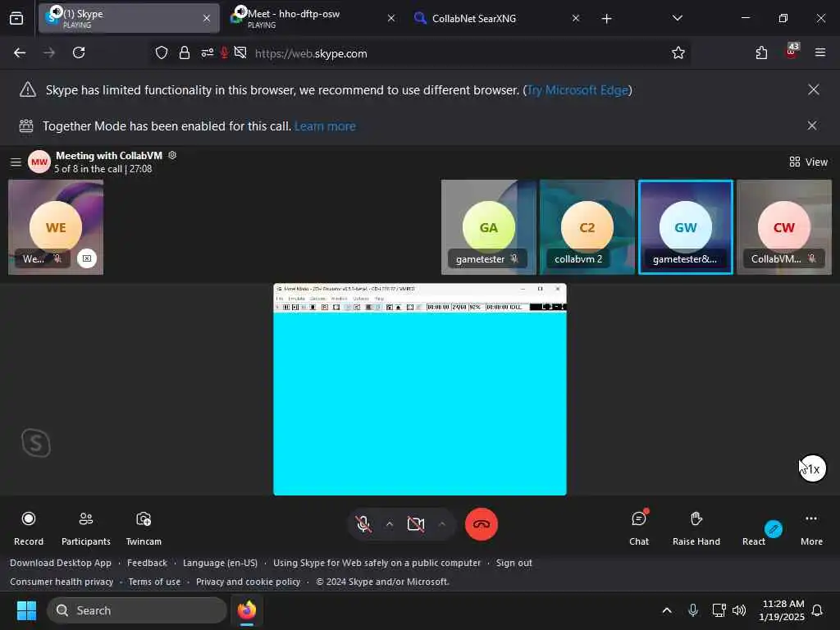The height and width of the screenshot is (630, 840).
Task: Click the taskbar Search box
Action: [x=137, y=610]
